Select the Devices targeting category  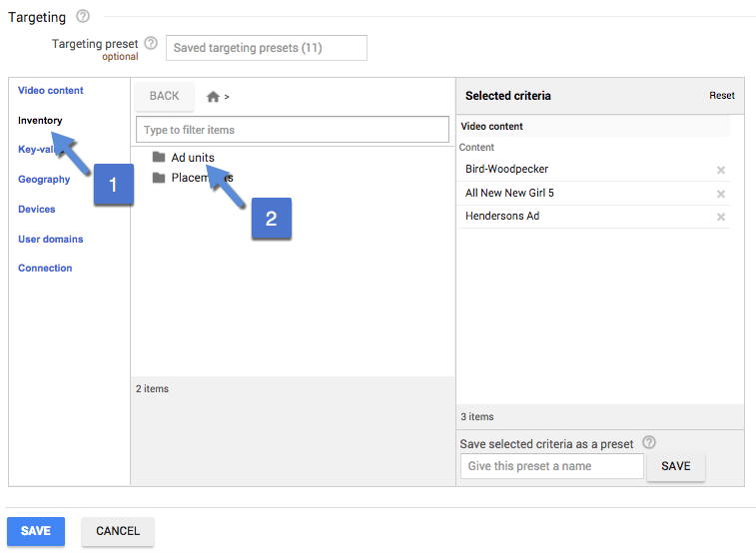37,209
